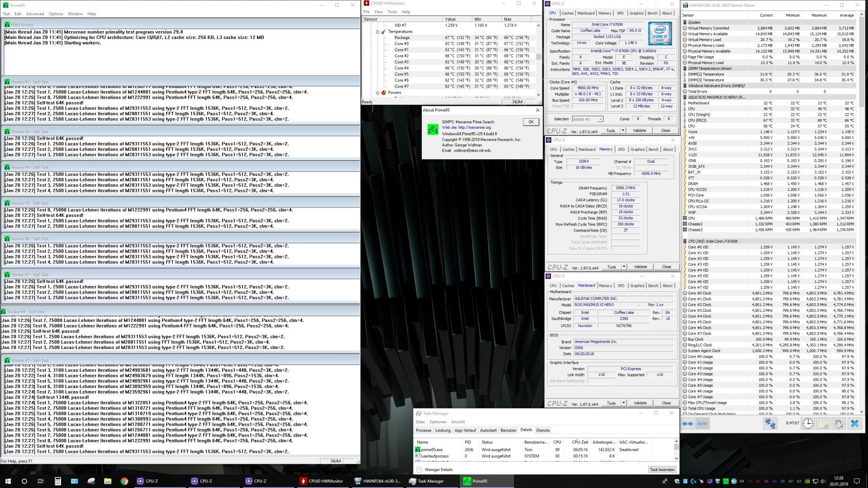Click HWiNFO expand columns arrows button
The height and width of the screenshot is (488, 868).
pos(688,424)
